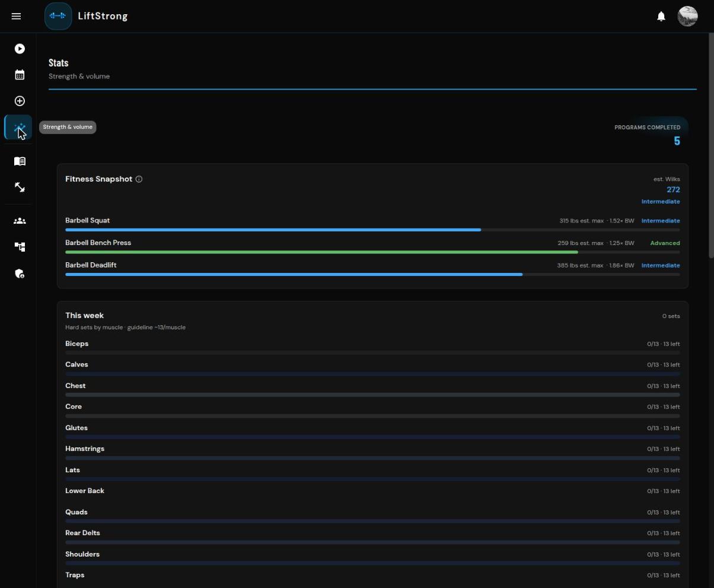Click '315 lbs est. max' squat value

(x=581, y=221)
